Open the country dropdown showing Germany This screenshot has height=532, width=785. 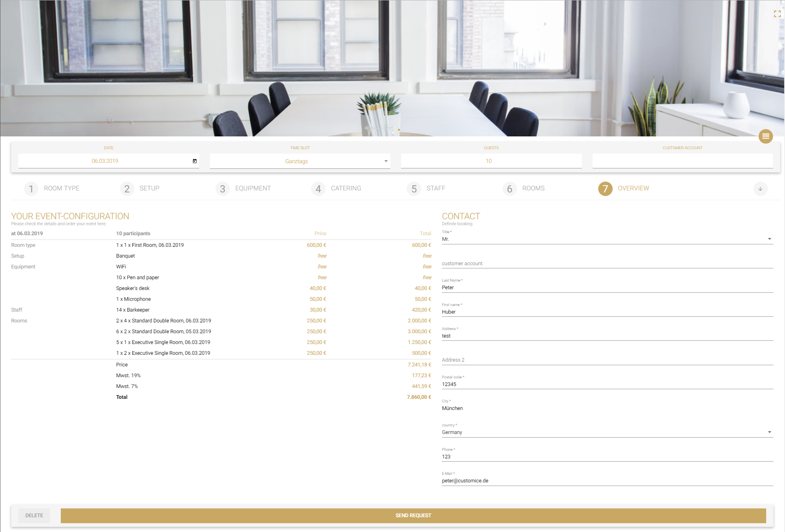607,432
